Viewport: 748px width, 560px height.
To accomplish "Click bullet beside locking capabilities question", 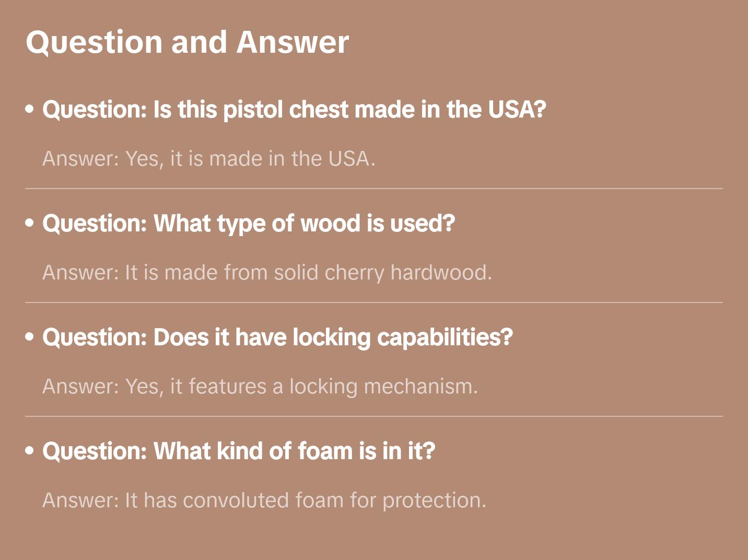I will (x=30, y=337).
